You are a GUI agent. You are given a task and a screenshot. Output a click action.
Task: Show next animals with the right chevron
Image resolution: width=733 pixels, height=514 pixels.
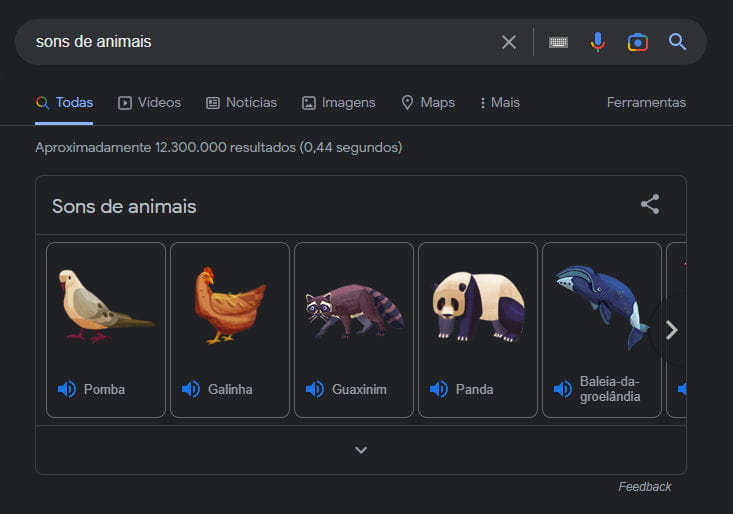click(x=671, y=330)
